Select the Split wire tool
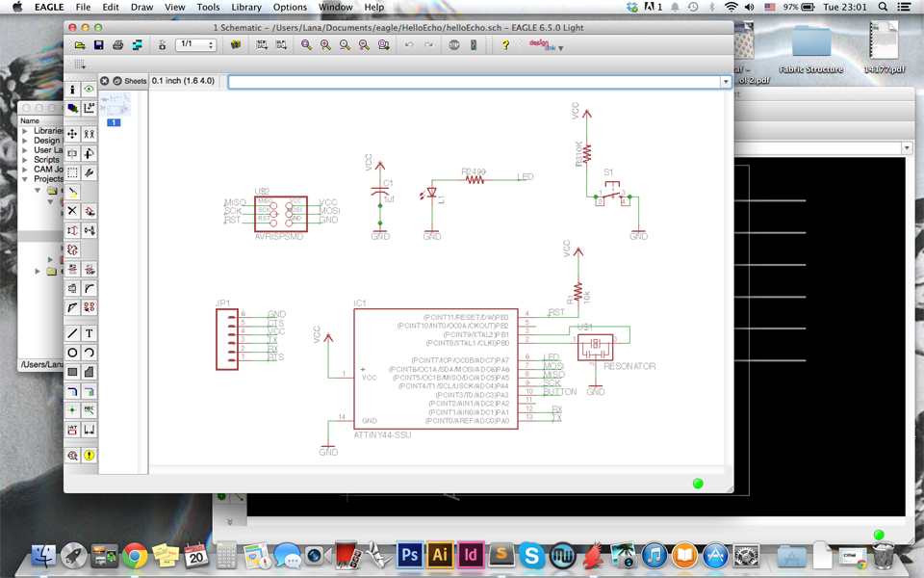 [72, 307]
